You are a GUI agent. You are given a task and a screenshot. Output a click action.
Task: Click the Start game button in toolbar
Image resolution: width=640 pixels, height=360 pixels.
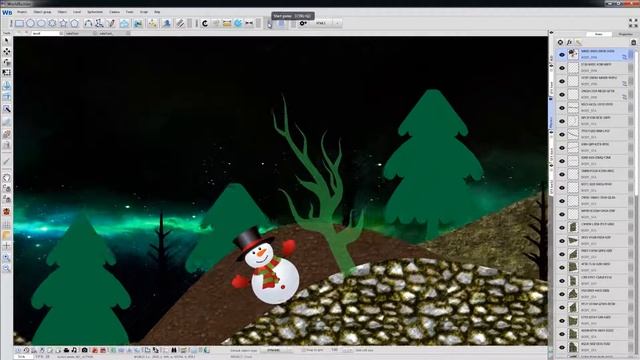click(270, 24)
